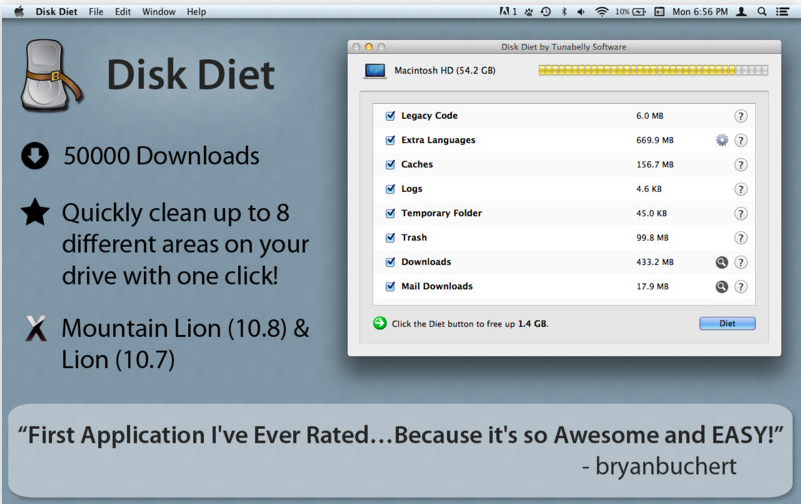Inspect Mail Downloads with magnifier icon
This screenshot has height=504, width=801.
(x=721, y=287)
